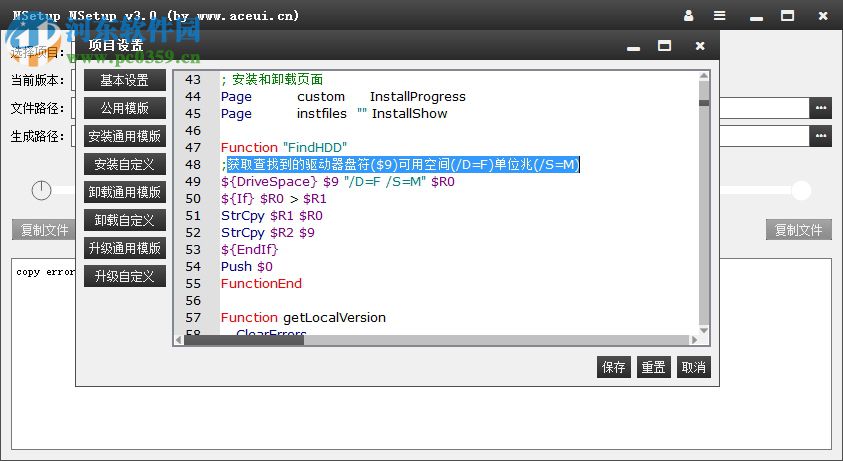This screenshot has height=461, width=843.
Task: Click the 'copy error' log text
Action: click(46, 272)
